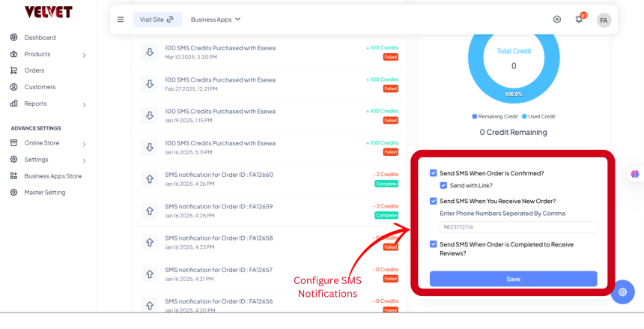Click the Save button

[x=513, y=279]
